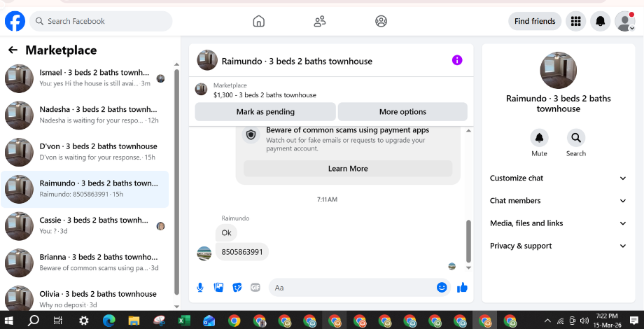The image size is (644, 329).
Task: Attach a photo using the image icon
Action: [x=218, y=288]
